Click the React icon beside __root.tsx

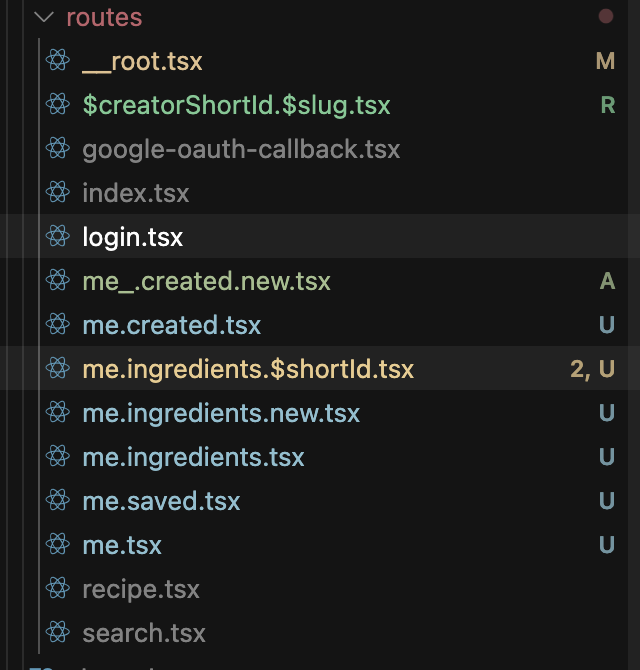click(58, 60)
